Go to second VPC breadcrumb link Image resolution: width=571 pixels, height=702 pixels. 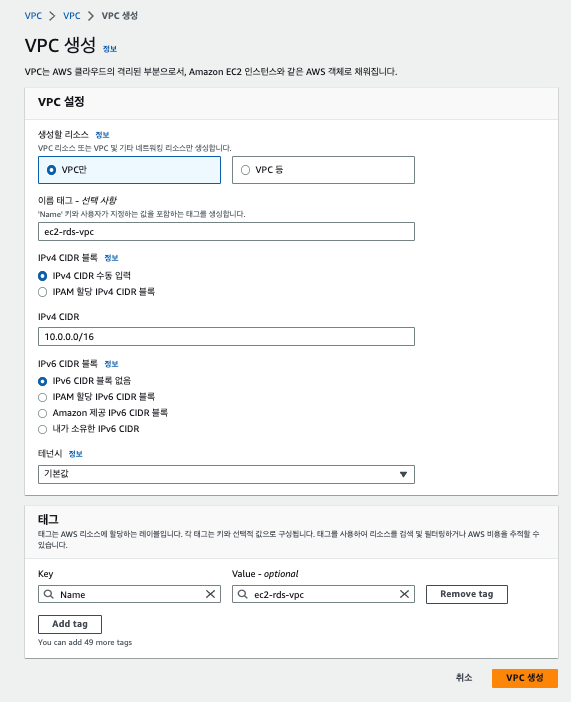click(72, 16)
